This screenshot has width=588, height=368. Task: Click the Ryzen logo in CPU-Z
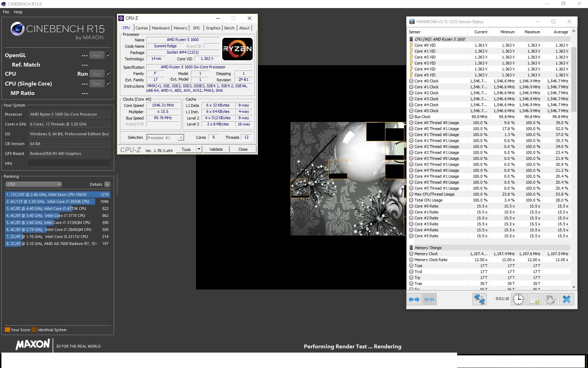pos(237,49)
